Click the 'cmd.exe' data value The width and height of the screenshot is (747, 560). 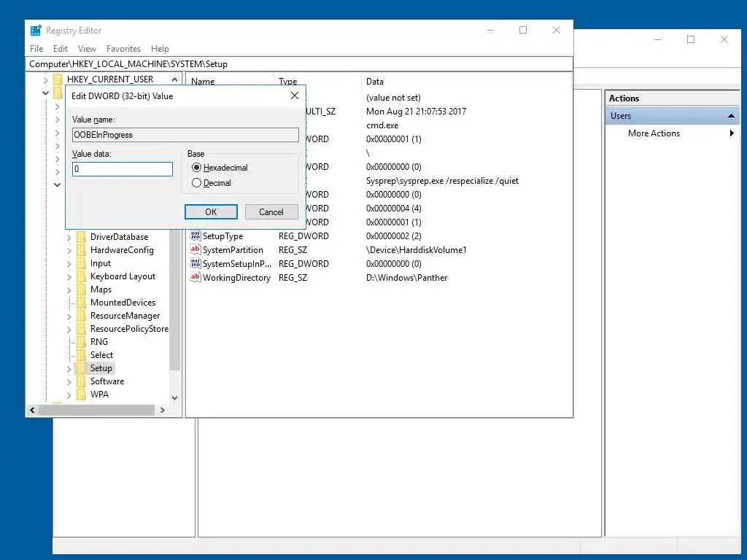pyautogui.click(x=382, y=125)
